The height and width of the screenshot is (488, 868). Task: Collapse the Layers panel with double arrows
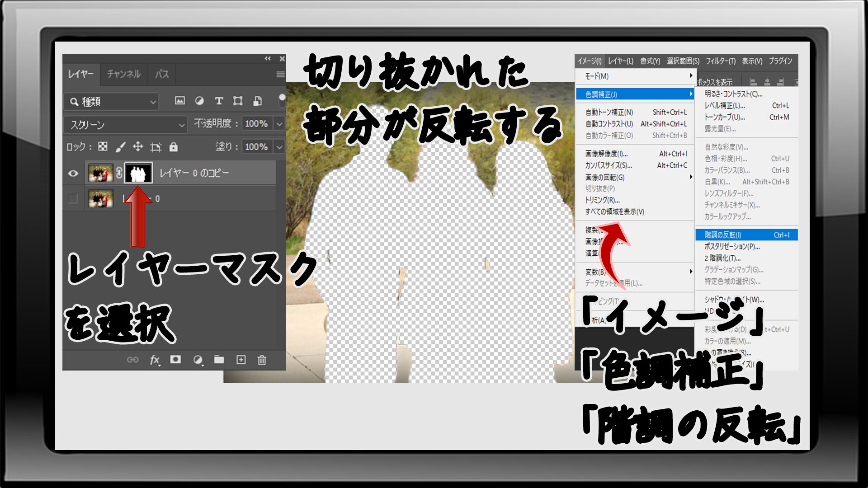click(268, 58)
